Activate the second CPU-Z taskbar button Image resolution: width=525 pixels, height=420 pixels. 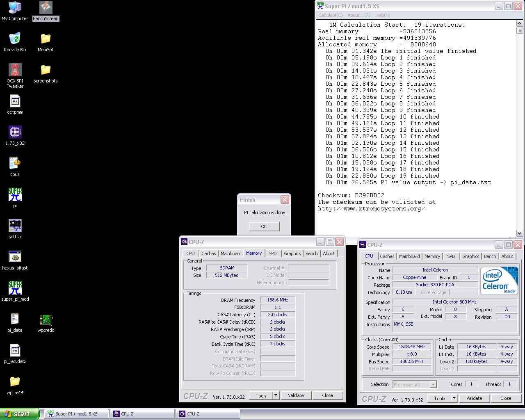pyautogui.click(x=208, y=414)
